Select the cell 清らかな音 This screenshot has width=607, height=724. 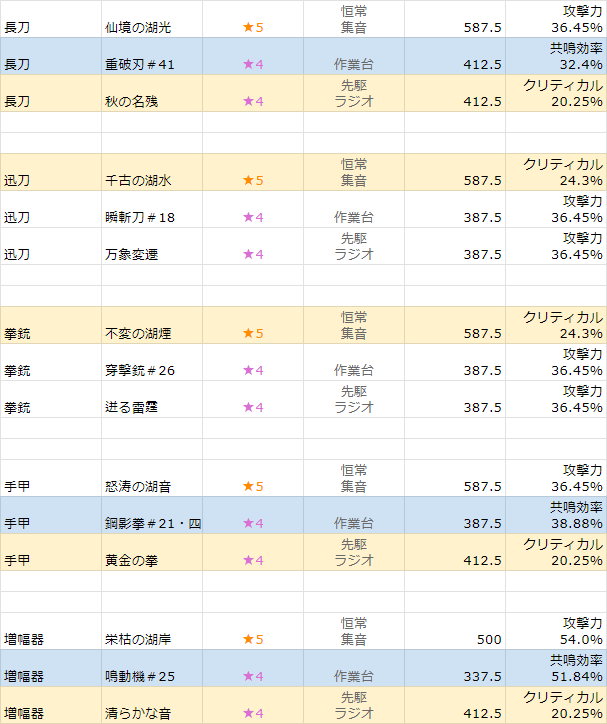(x=152, y=705)
